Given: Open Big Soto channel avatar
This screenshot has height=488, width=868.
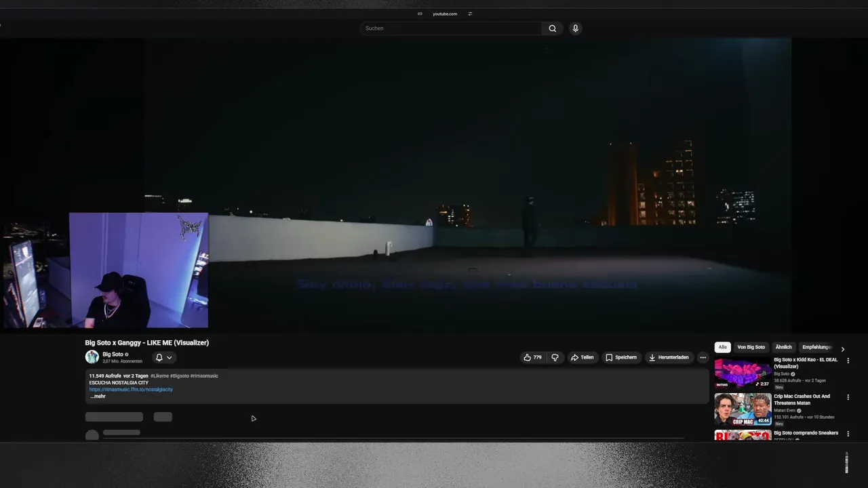Looking at the screenshot, I should click(92, 357).
